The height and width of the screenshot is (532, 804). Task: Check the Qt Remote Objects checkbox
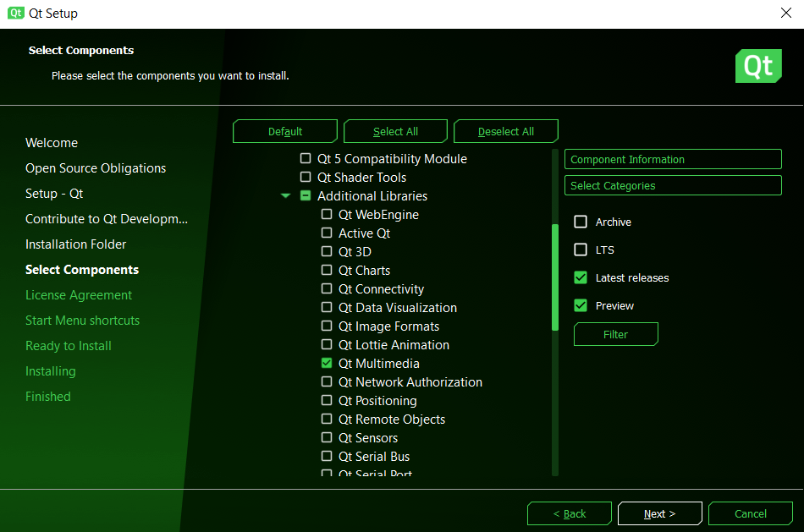click(327, 419)
